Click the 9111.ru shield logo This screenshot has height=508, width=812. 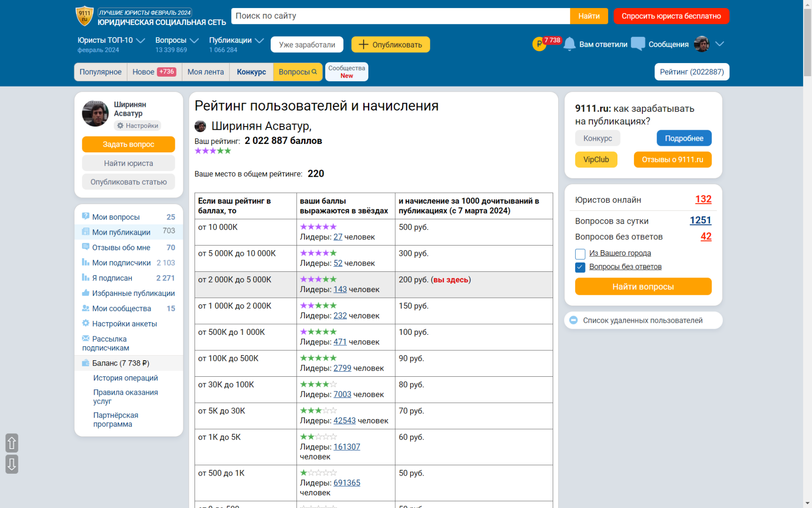(x=85, y=16)
